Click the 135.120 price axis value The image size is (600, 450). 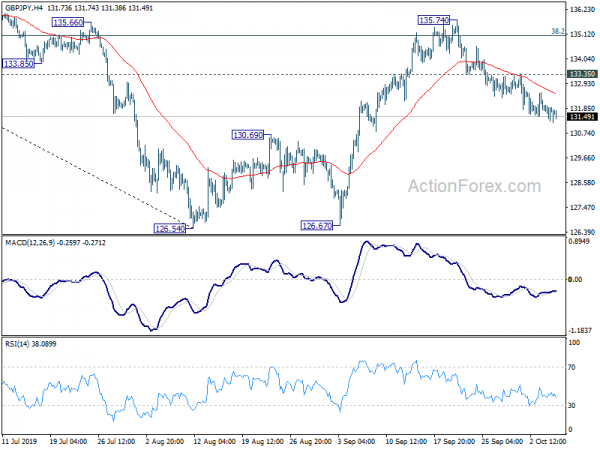(x=582, y=34)
